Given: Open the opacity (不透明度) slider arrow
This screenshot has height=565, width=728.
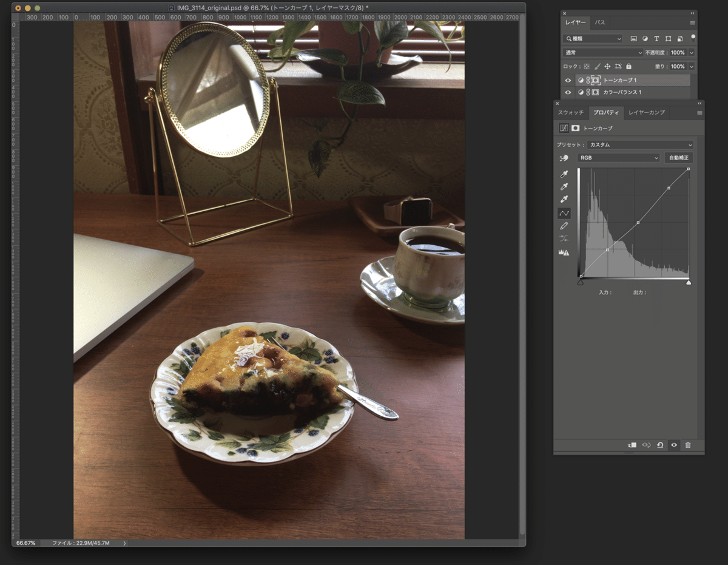Looking at the screenshot, I should coord(692,53).
